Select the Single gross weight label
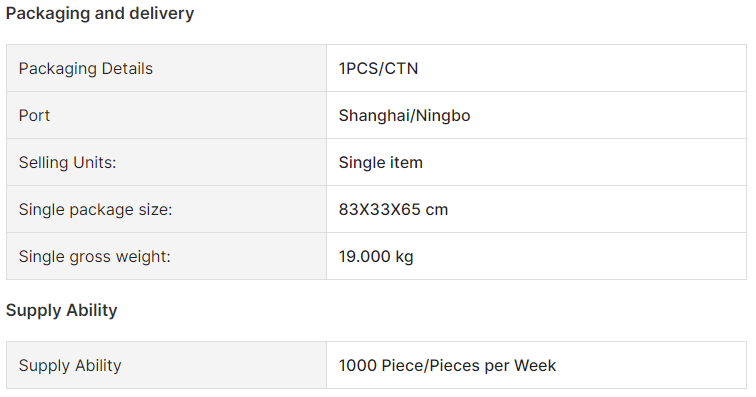 [x=95, y=257]
